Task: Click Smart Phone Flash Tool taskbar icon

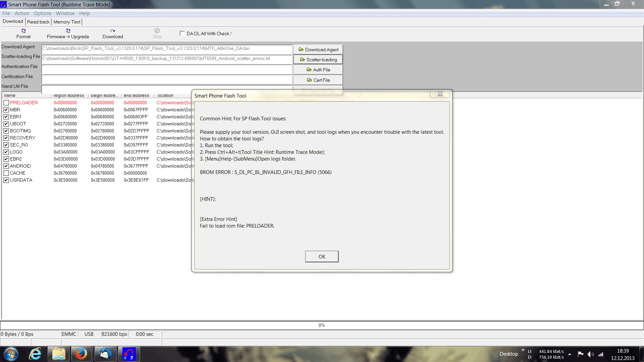Action: click(x=129, y=354)
